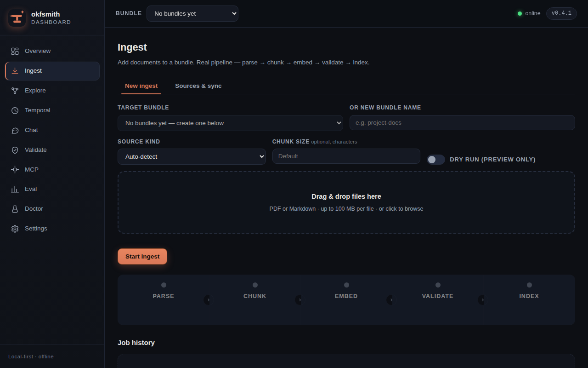Viewport: 588px width, 368px height.
Task: Click the 'DRY RUN (PREVIEW ONLY)' label
Action: coord(492,160)
